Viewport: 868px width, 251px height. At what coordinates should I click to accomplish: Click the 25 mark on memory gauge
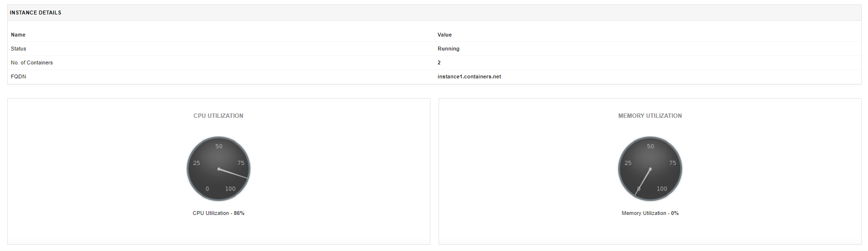pos(628,163)
